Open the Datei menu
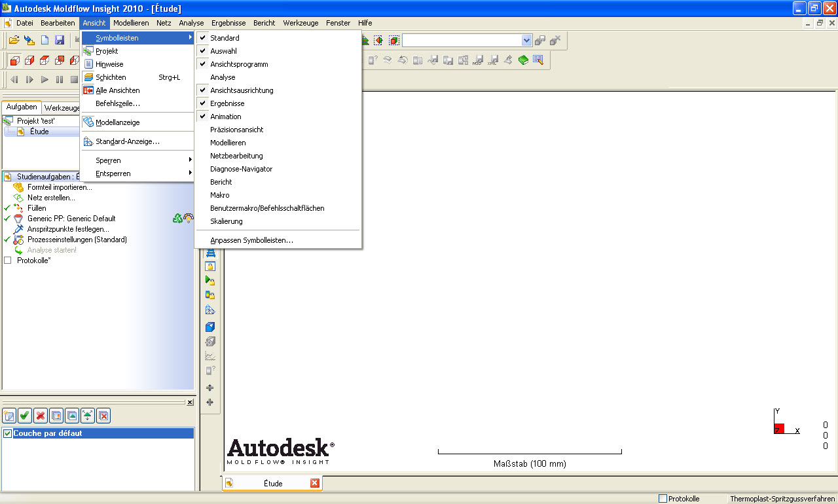This screenshot has width=838, height=504. point(25,23)
